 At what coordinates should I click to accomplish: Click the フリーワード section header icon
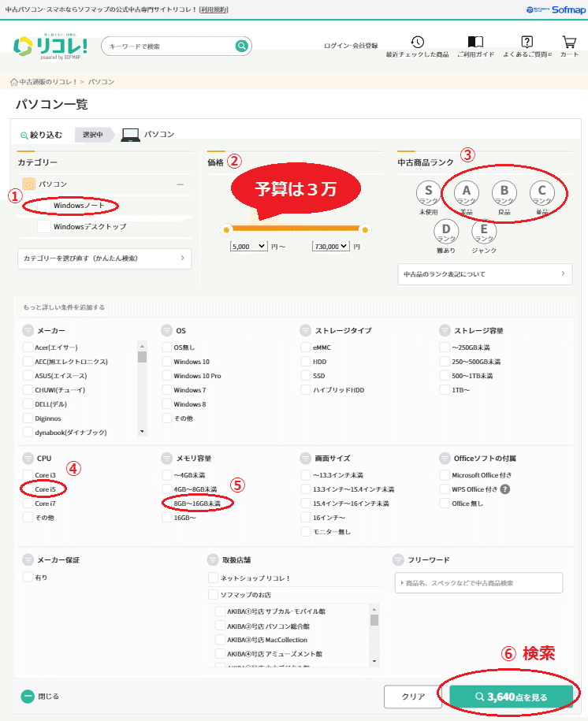coord(398,560)
